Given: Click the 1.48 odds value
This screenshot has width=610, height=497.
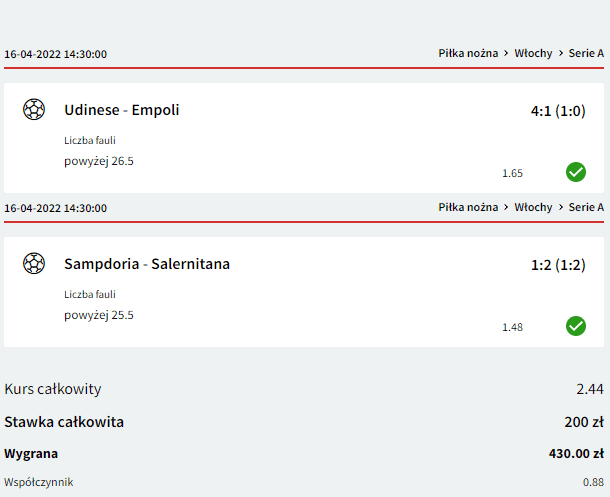Looking at the screenshot, I should coord(512,327).
